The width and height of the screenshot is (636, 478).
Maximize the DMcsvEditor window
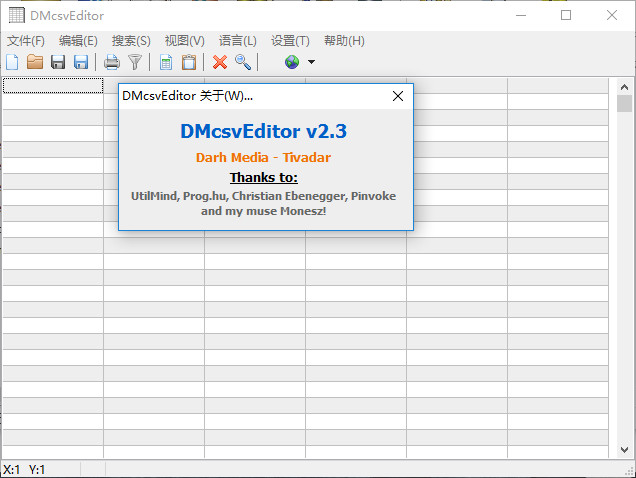coord(566,15)
